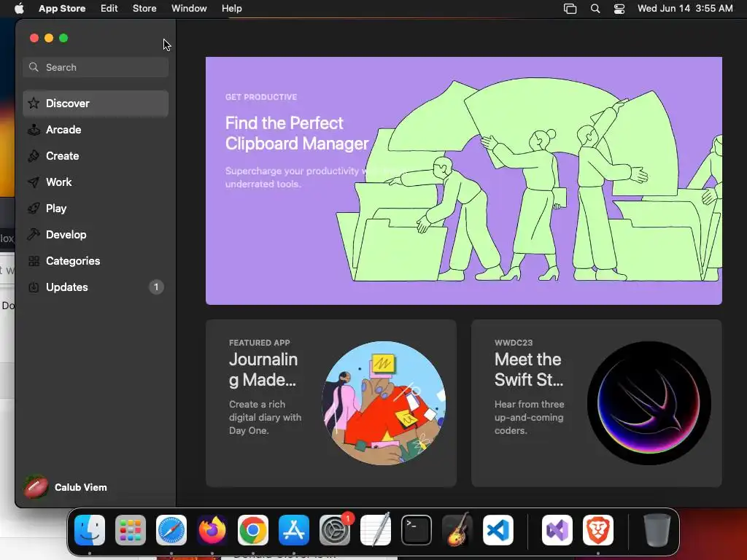
Task: Click the 'GET PRODUCTIVE' label
Action: (261, 97)
